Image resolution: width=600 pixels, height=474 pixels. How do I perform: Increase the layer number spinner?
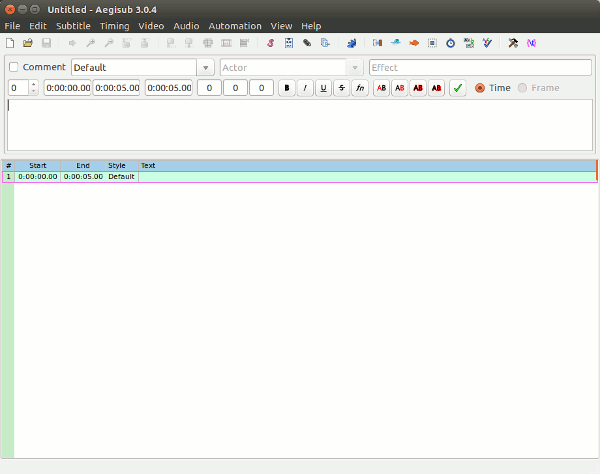pyautogui.click(x=34, y=84)
